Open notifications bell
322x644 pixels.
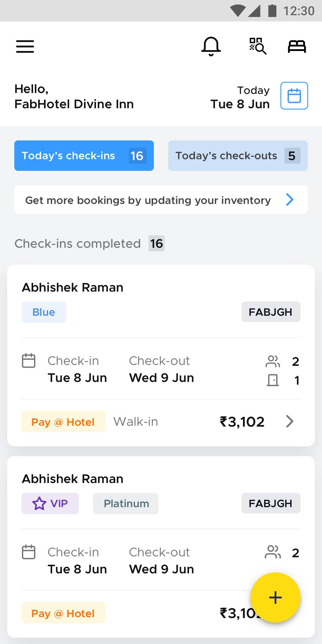pos(211,47)
